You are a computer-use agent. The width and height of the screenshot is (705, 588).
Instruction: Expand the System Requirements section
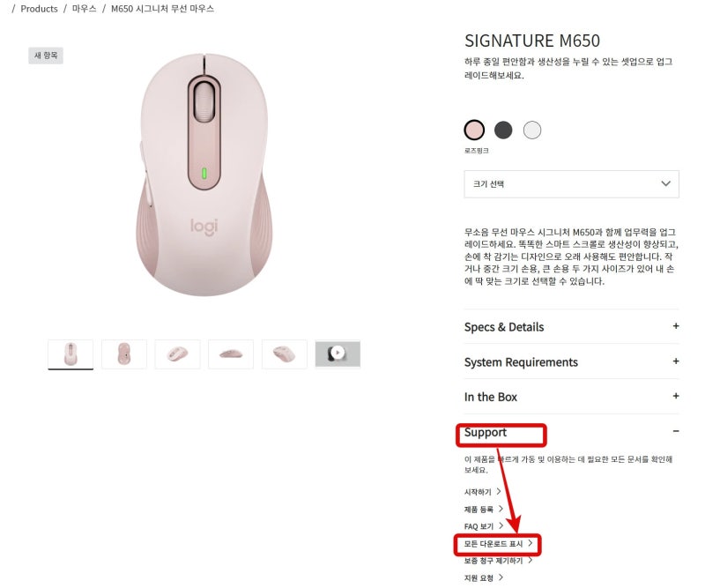(571, 362)
